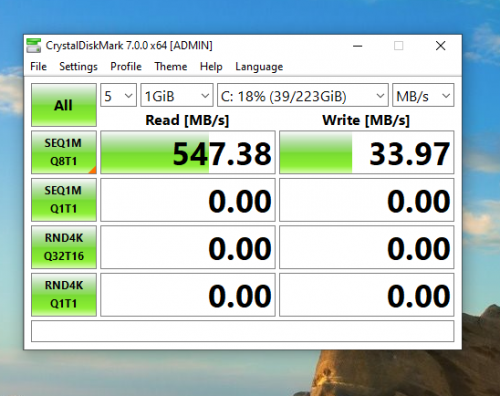Expand the test count dropdown showing 5
The height and width of the screenshot is (396, 500).
coord(118,95)
